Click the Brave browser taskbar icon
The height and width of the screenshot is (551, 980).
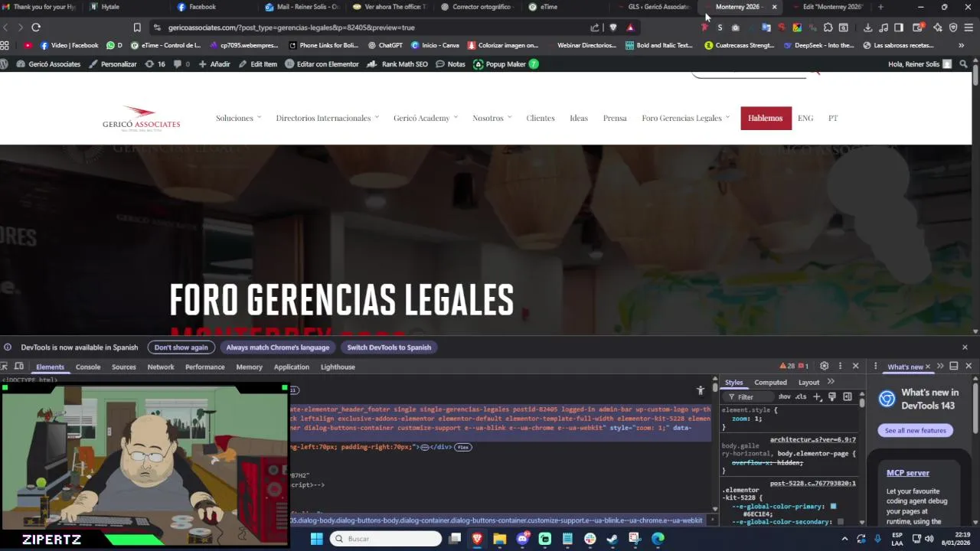477,539
